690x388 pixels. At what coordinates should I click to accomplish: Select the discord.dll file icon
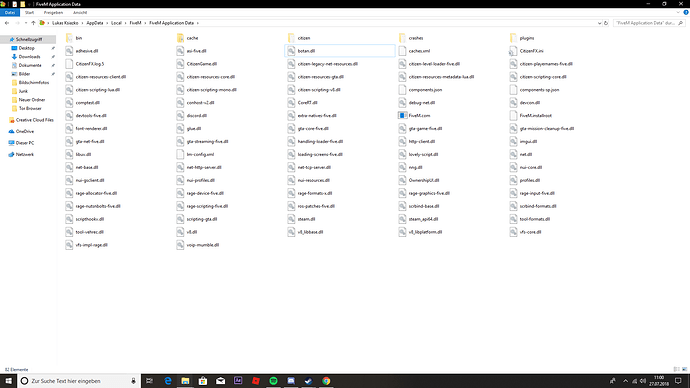[x=180, y=115]
